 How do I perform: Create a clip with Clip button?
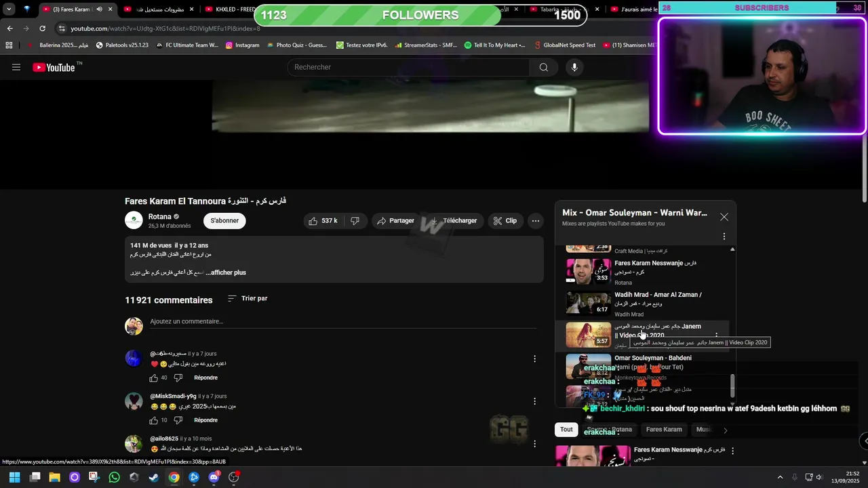(505, 221)
